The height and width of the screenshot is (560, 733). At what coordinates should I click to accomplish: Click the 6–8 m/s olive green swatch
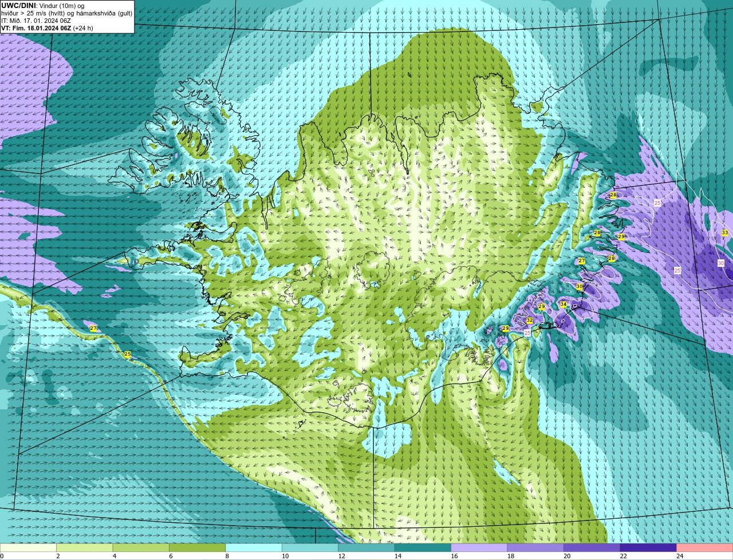(198, 547)
